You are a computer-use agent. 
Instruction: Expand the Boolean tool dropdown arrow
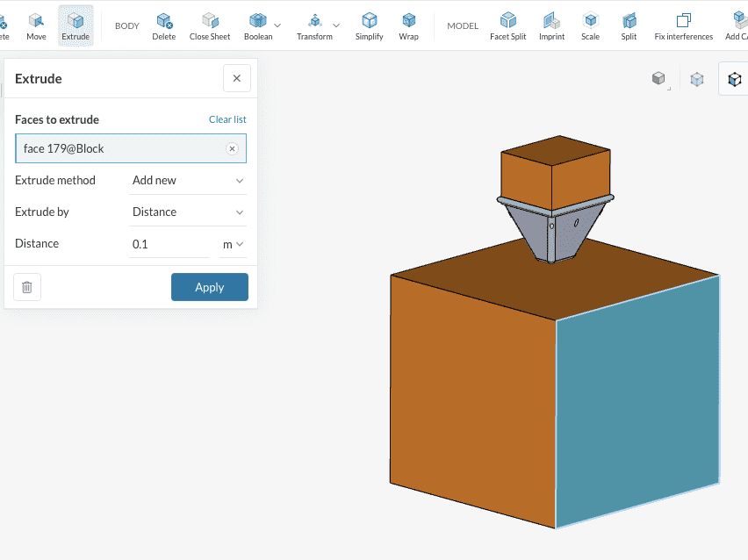278,25
